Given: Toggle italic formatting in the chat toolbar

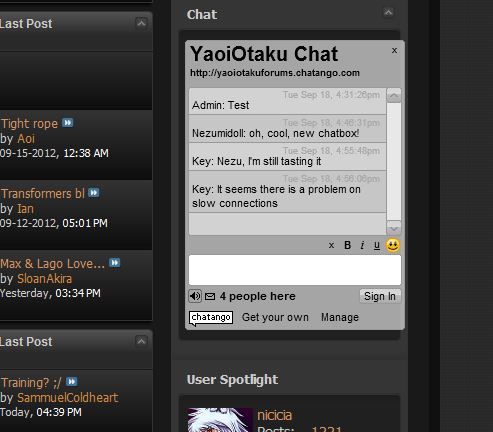Looking at the screenshot, I should point(362,245).
